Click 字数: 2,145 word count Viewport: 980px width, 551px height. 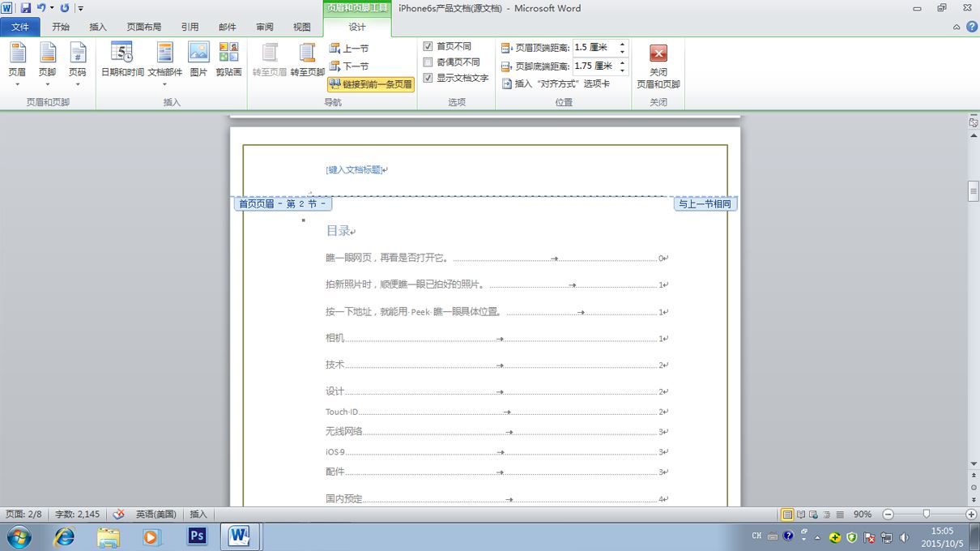pyautogui.click(x=78, y=515)
